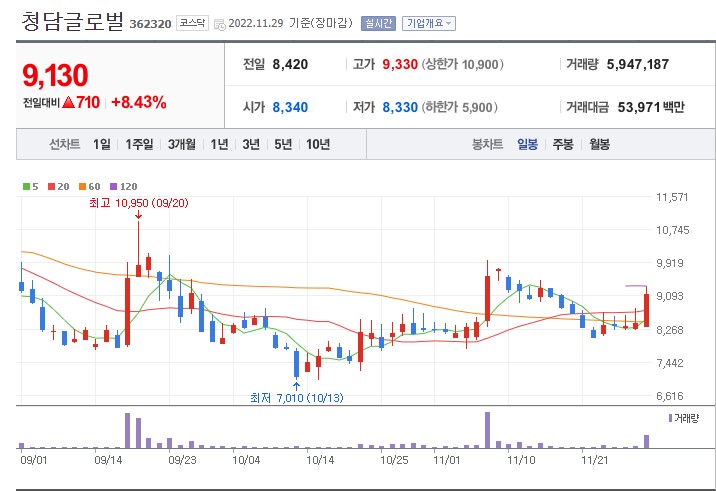
Task: Click the 저가 value 8,330
Action: 400,107
